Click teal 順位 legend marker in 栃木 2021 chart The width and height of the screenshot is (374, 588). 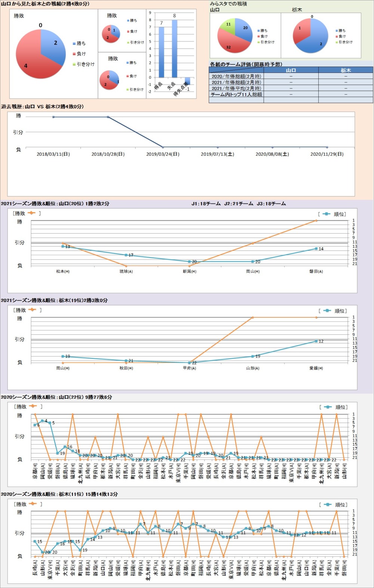click(327, 311)
